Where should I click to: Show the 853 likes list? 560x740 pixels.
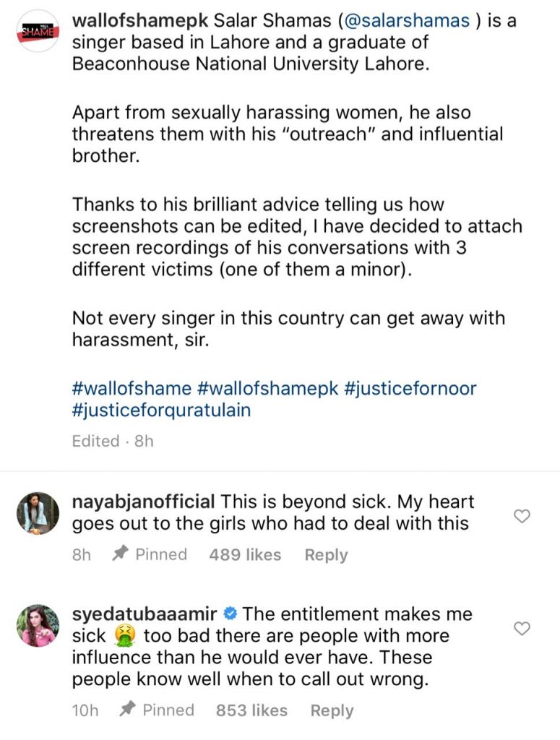point(251,710)
